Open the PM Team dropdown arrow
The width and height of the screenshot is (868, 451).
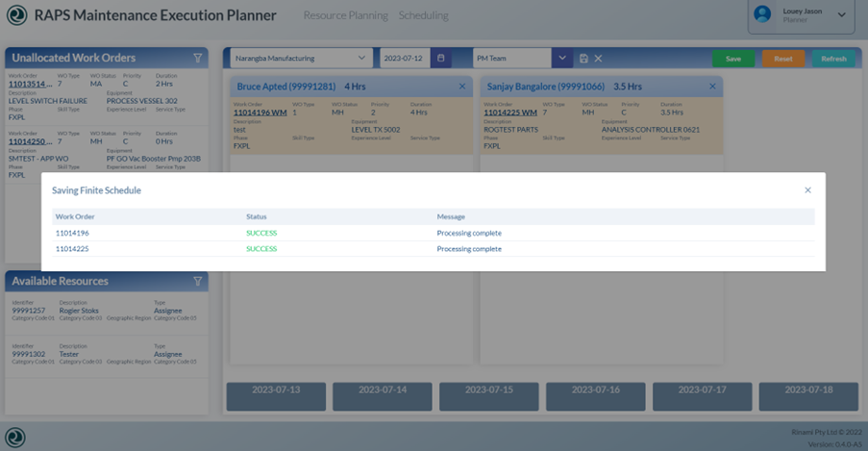tap(562, 59)
